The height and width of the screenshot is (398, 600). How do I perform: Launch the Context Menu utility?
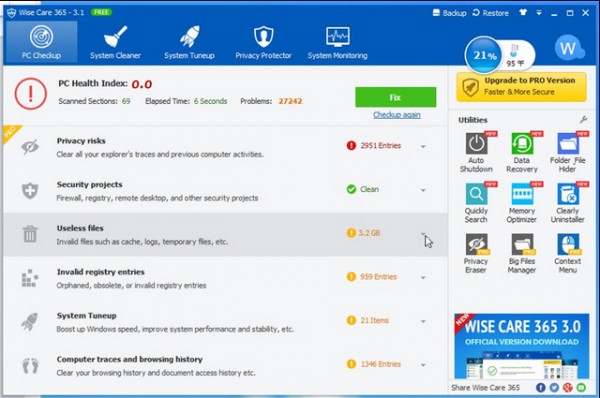click(567, 253)
